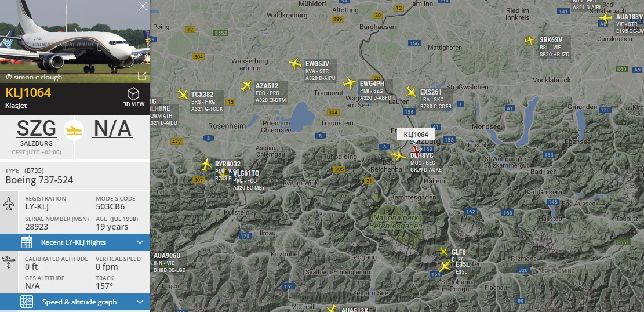644x312 pixels.
Task: Click the chevron beside Recent LY-KLJ flights
Action: tap(140, 242)
